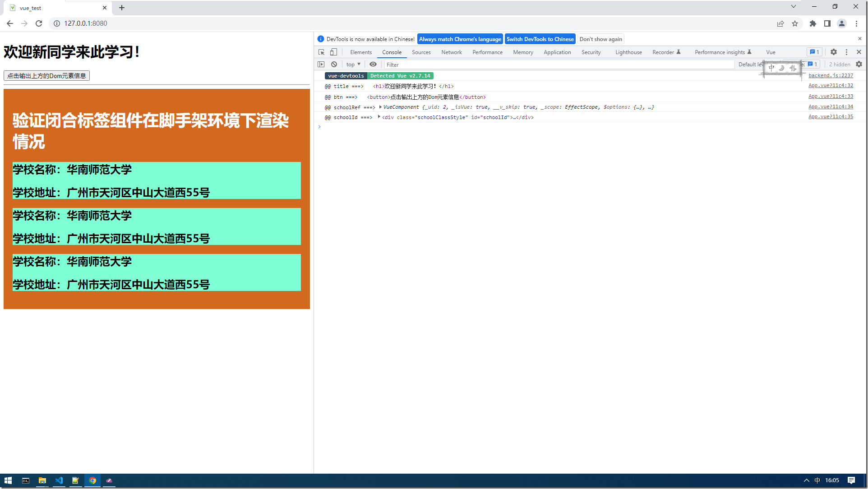
Task: Open the Command Prompt taskbar icon
Action: pos(26,480)
